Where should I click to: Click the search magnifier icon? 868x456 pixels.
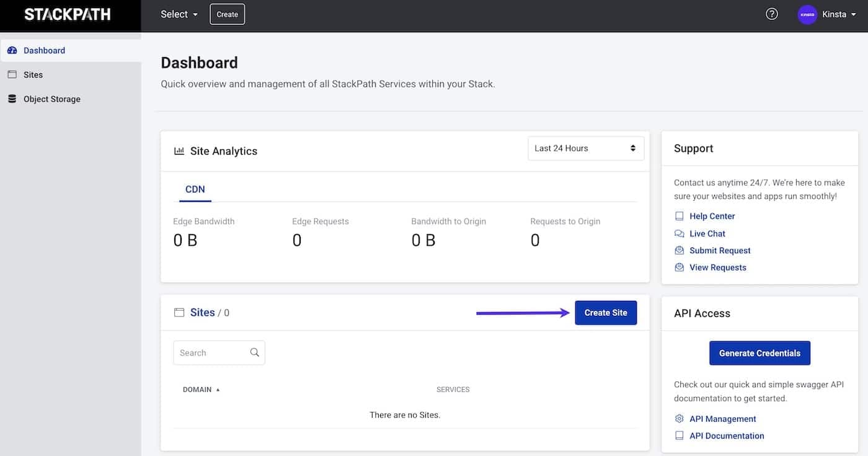(254, 352)
